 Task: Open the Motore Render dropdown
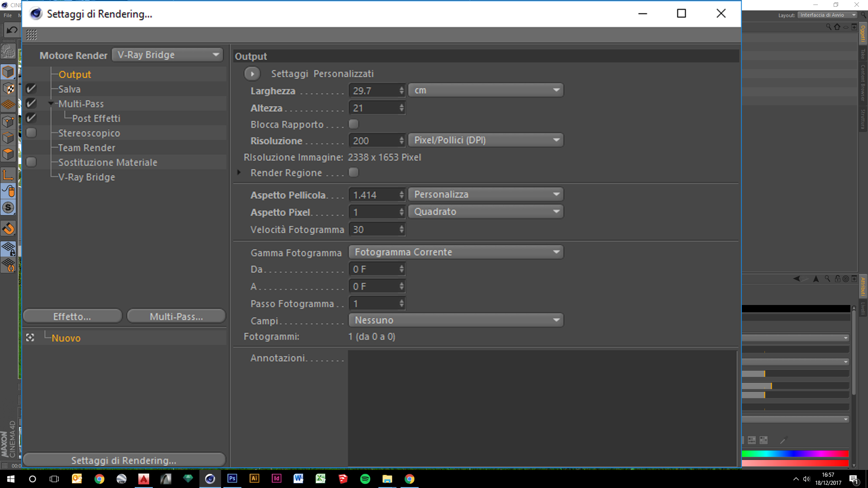[168, 55]
